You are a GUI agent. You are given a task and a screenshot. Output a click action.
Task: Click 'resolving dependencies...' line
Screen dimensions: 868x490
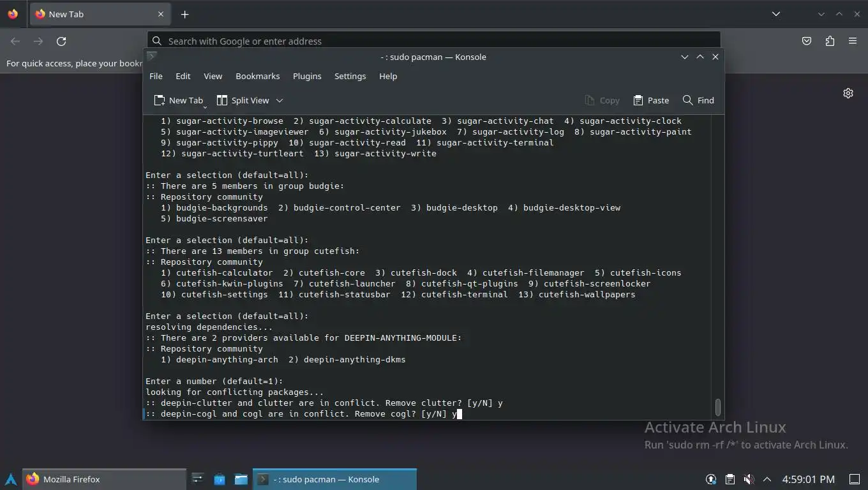pyautogui.click(x=209, y=327)
